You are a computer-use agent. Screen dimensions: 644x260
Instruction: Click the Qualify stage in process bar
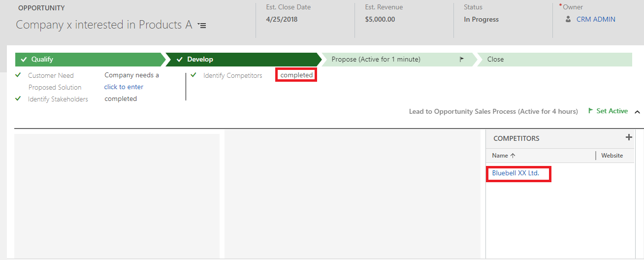[91, 59]
